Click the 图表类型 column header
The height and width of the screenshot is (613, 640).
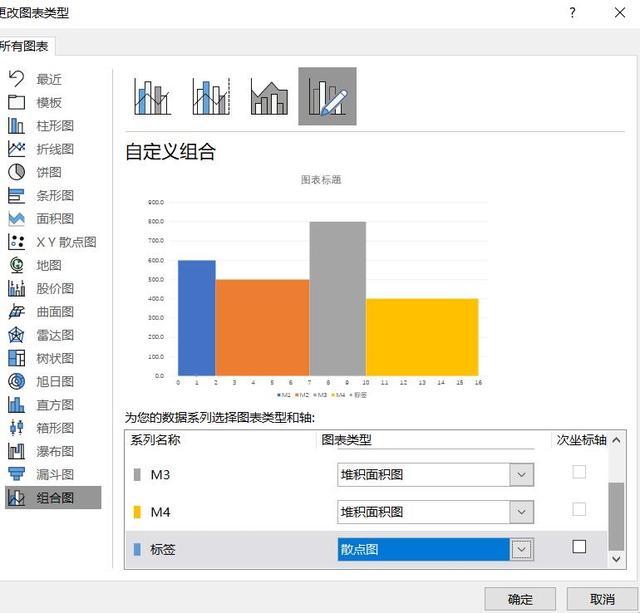(347, 440)
